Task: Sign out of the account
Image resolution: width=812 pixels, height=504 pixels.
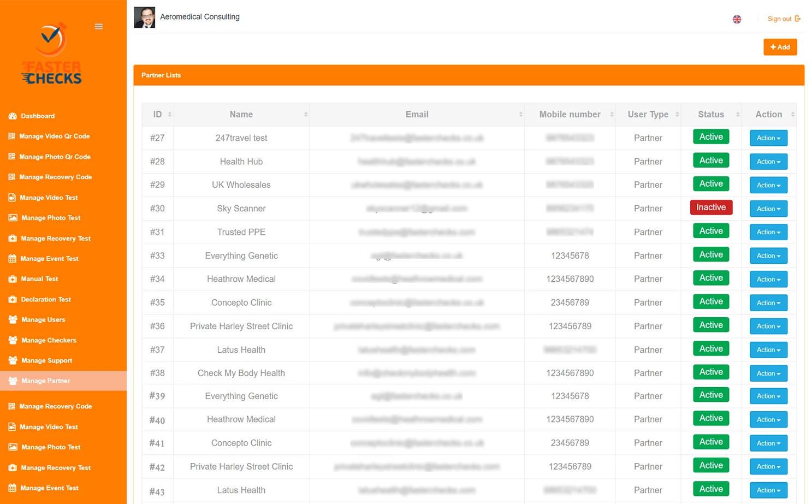Action: [780, 19]
